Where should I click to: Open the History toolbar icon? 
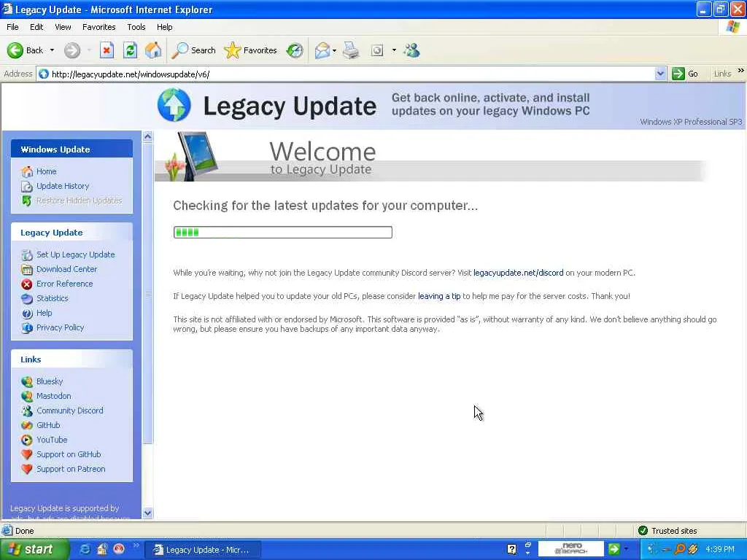coord(295,50)
